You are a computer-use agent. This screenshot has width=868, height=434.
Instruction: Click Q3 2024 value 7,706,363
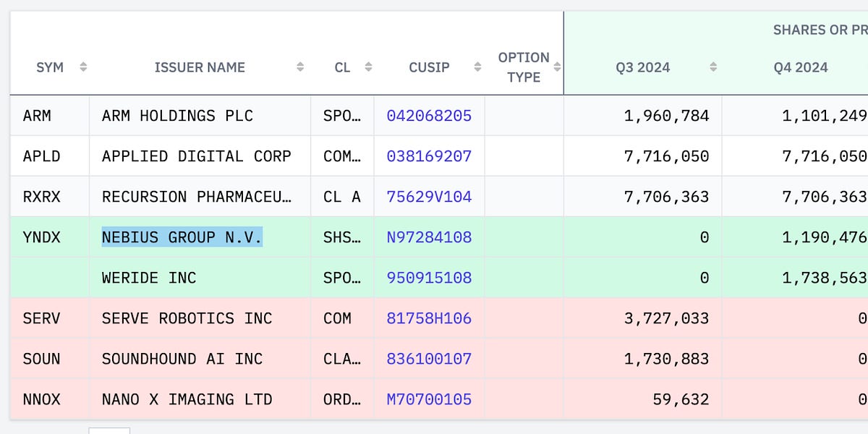click(x=667, y=197)
